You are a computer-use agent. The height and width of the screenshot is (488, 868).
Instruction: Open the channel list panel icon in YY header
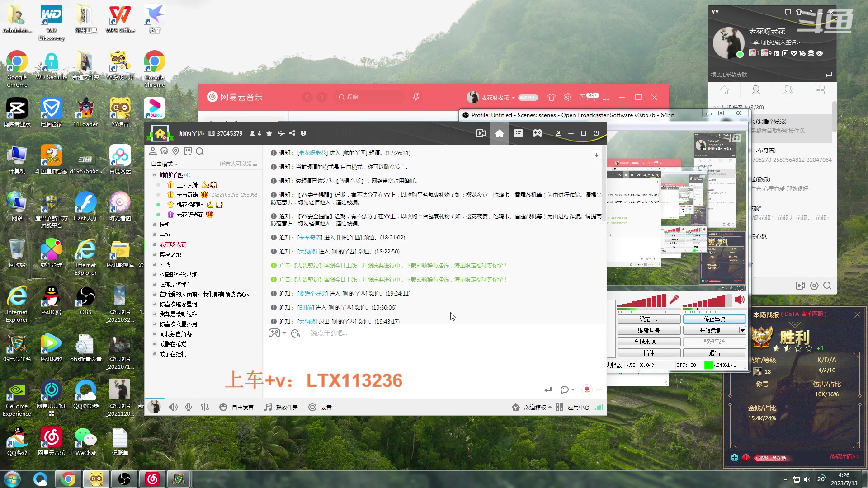coord(519,133)
